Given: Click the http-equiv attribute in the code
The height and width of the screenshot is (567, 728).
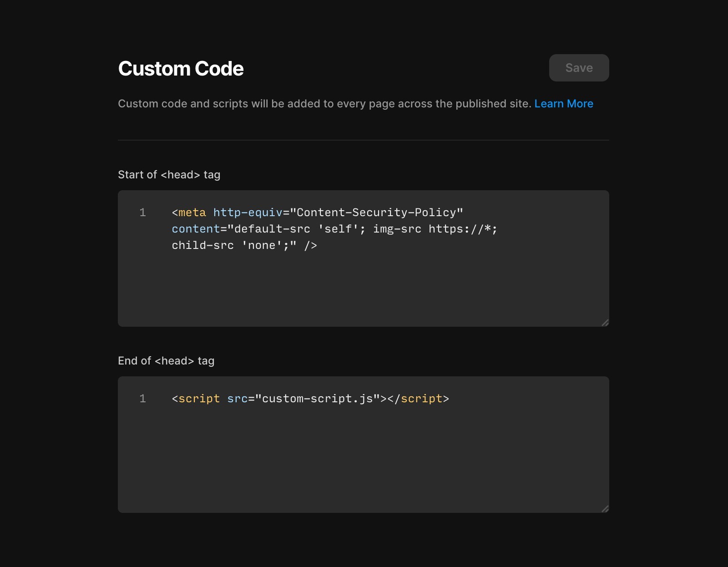Looking at the screenshot, I should (x=248, y=213).
